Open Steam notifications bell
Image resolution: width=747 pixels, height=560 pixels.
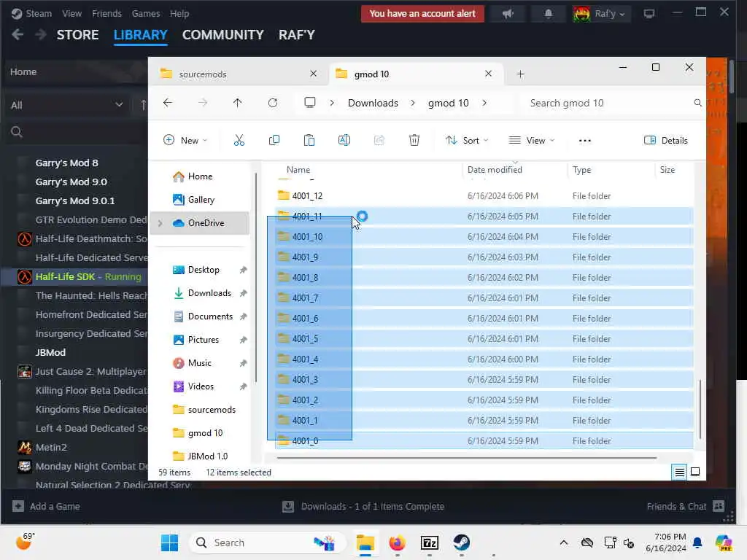click(549, 14)
